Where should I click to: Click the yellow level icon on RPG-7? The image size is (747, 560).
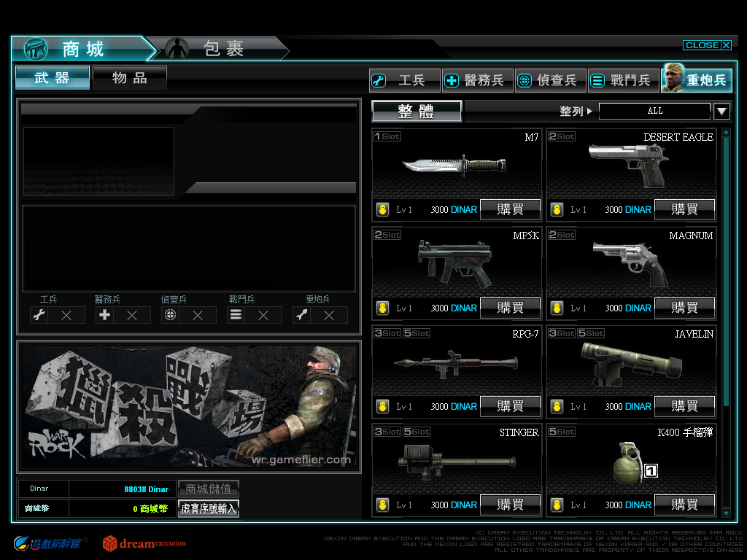pyautogui.click(x=382, y=407)
